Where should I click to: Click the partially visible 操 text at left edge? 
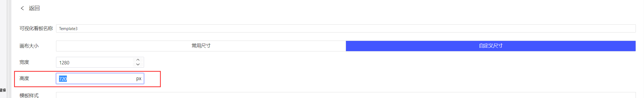click(4, 90)
